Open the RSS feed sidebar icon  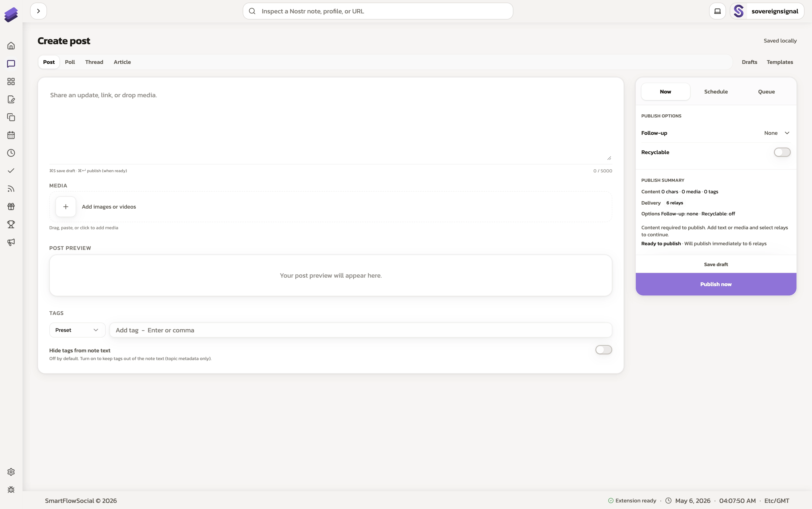click(x=11, y=189)
